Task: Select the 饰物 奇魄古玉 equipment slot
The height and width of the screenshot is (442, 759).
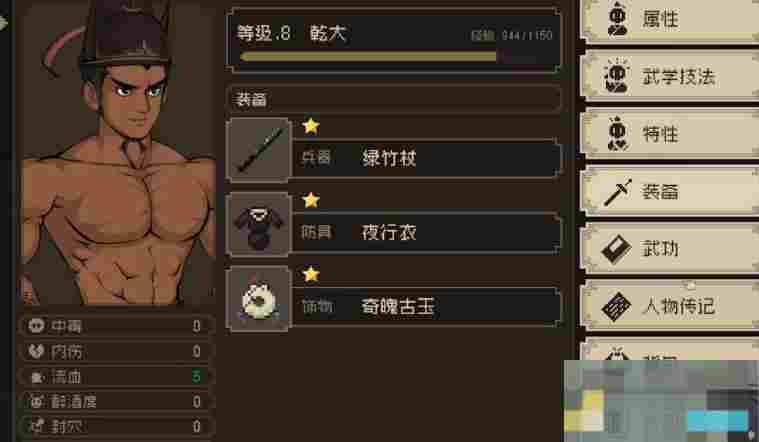Action: [x=426, y=306]
